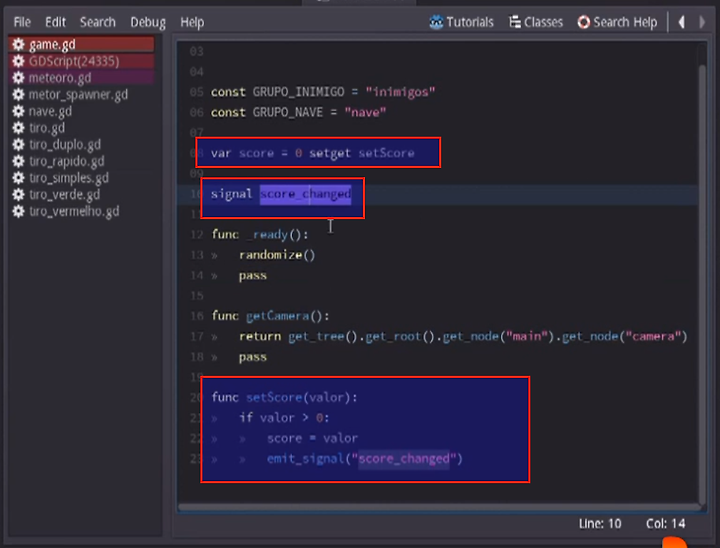
Task: Click the "if valor > 0:" line
Action: [x=284, y=418]
